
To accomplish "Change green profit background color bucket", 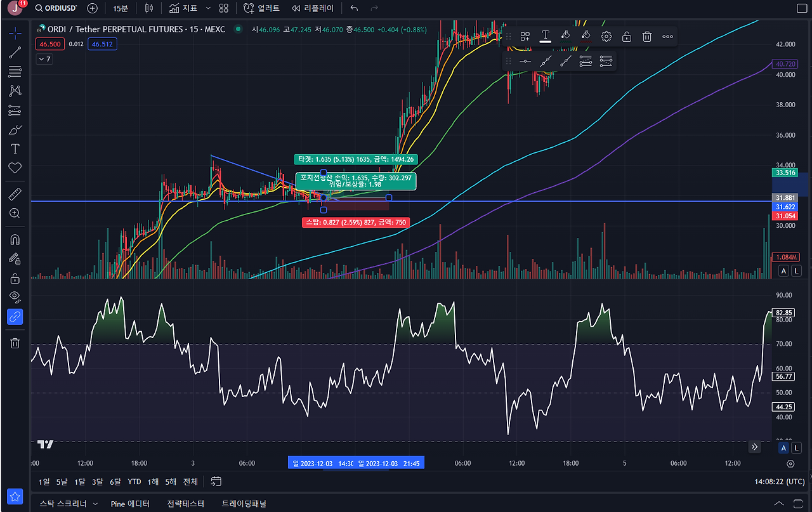I will 565,37.
